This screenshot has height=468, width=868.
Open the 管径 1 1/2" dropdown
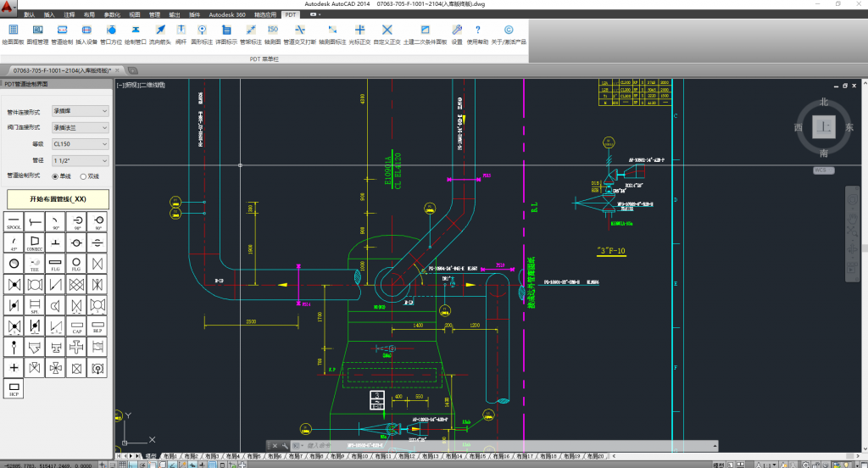click(x=81, y=160)
